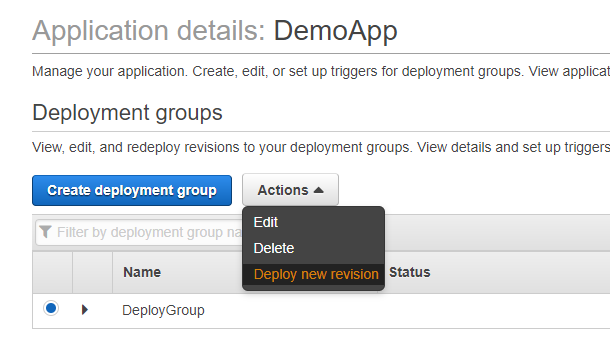Open the Actions dropdown

pyautogui.click(x=290, y=190)
